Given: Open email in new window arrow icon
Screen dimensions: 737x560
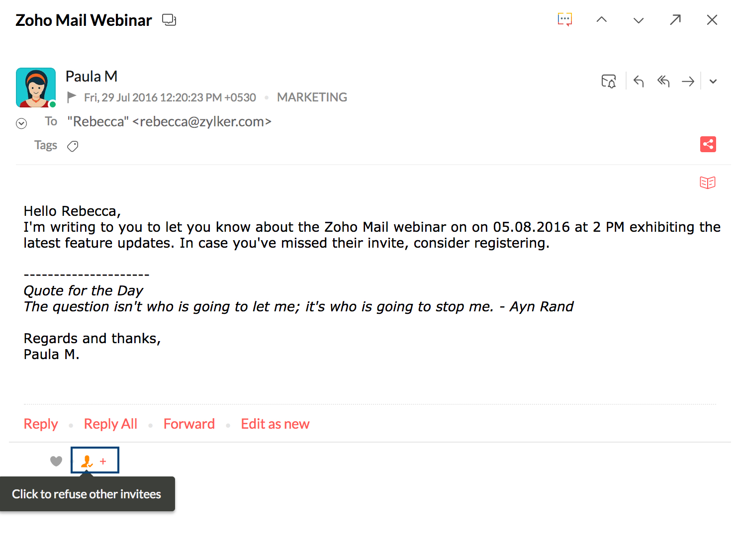Looking at the screenshot, I should coord(675,19).
